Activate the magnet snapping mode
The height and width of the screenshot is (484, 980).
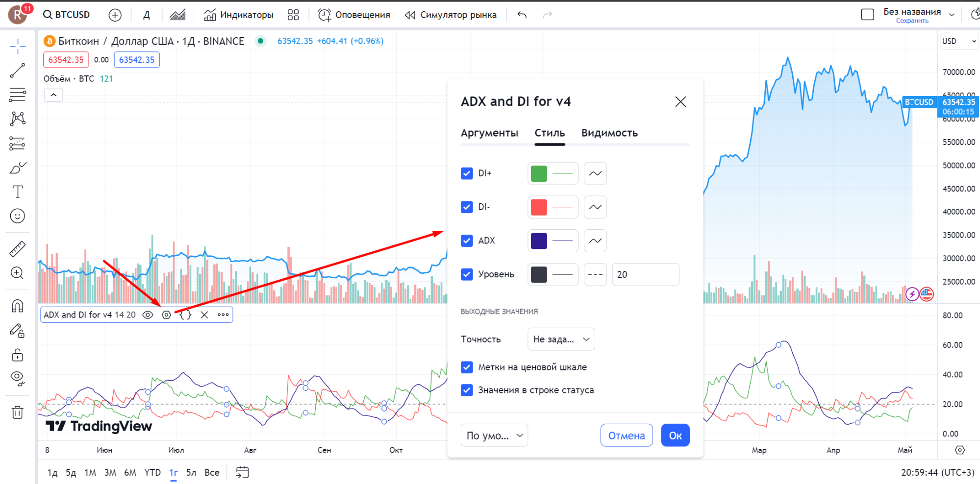pyautogui.click(x=18, y=306)
